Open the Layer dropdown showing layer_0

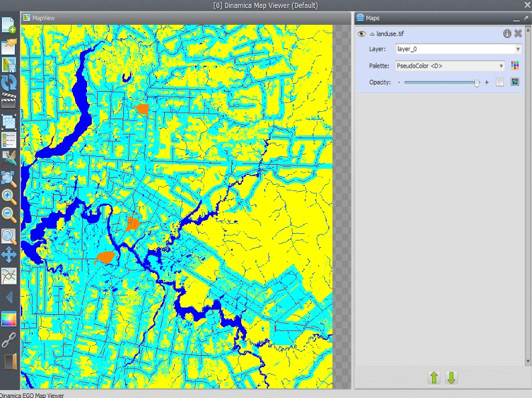(x=458, y=49)
